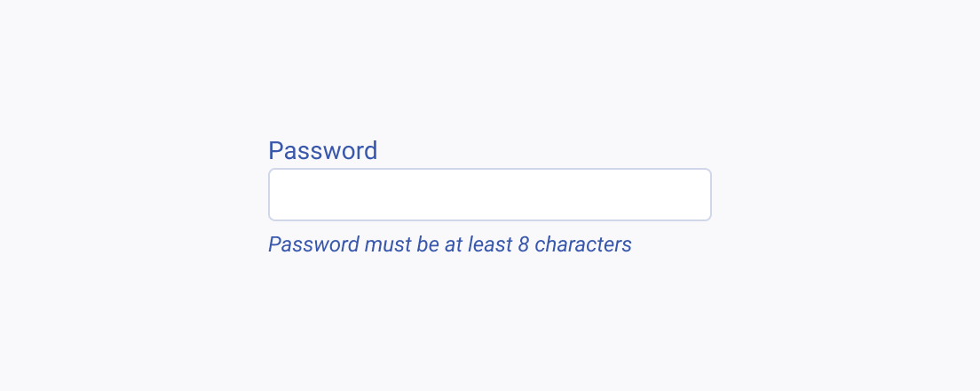Click the blank field under 'Password'
Image resolution: width=980 pixels, height=391 pixels.
tap(489, 195)
